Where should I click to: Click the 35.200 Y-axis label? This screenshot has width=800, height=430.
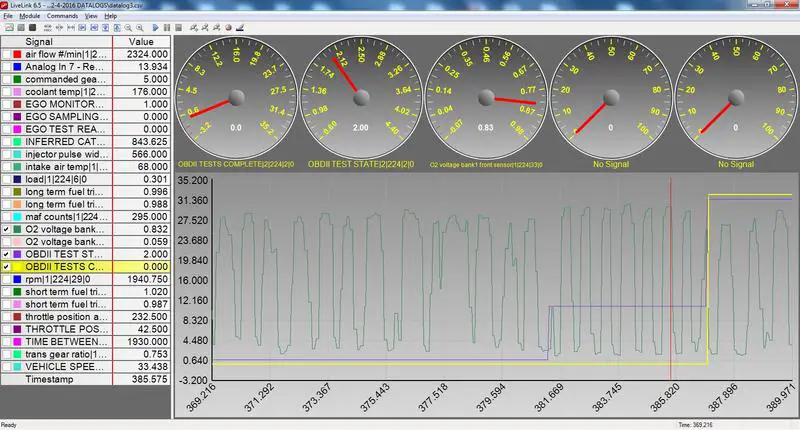click(x=192, y=181)
